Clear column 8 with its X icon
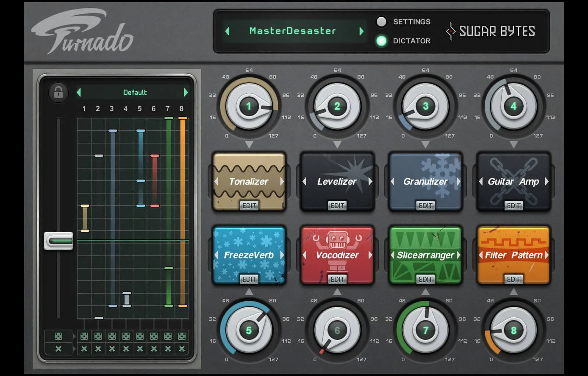The width and height of the screenshot is (588, 376). tap(182, 349)
